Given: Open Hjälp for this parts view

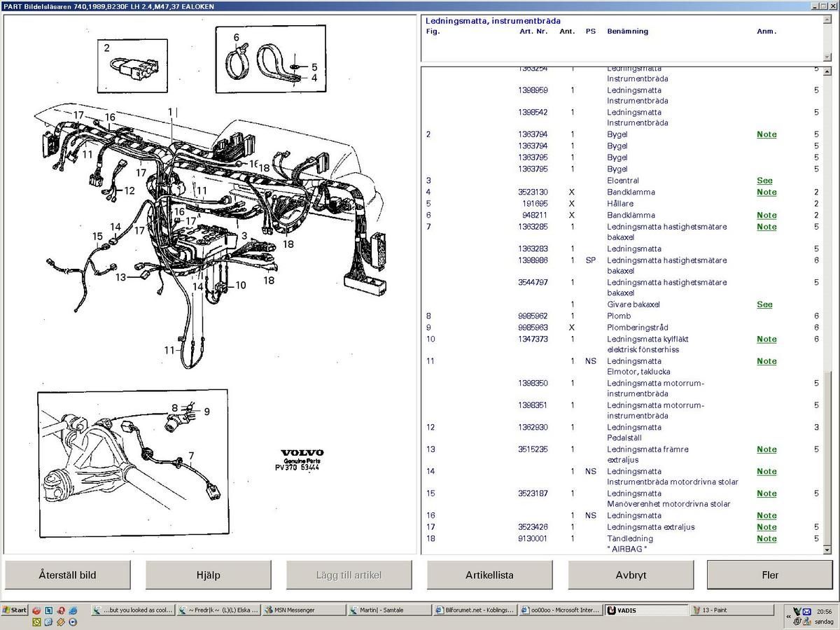Looking at the screenshot, I should click(x=208, y=575).
